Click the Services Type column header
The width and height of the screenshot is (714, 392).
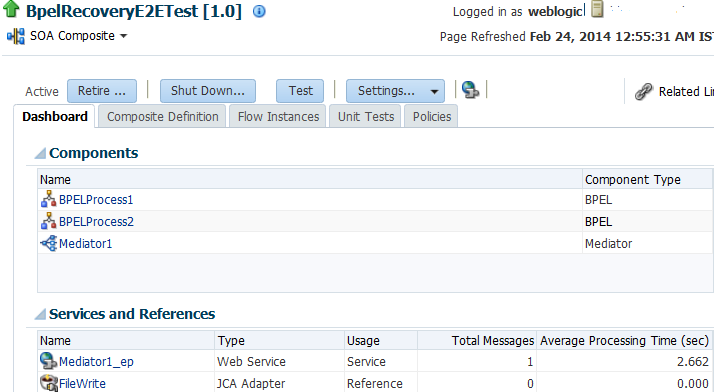pyautogui.click(x=279, y=341)
